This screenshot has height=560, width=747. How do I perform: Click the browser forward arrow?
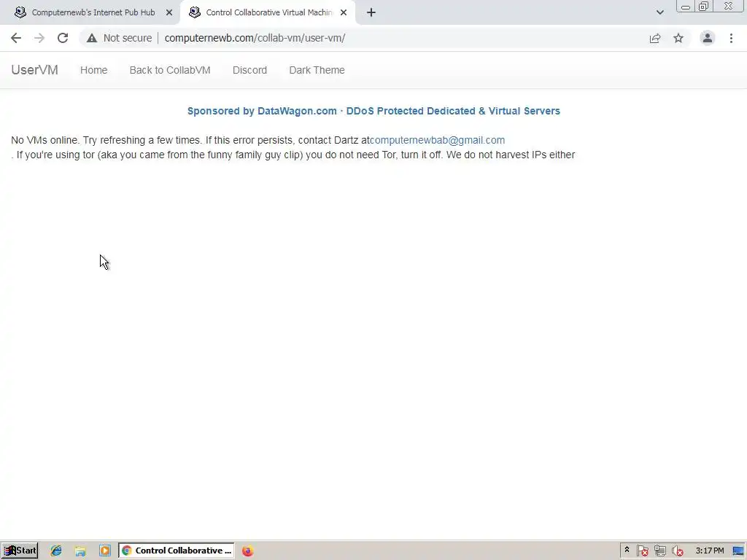click(x=39, y=38)
